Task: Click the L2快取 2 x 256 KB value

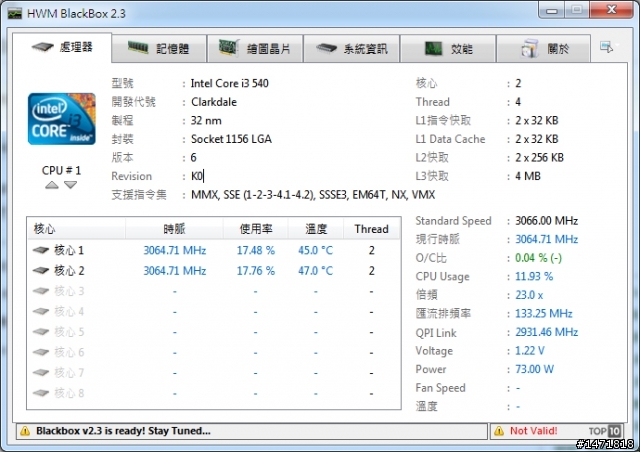Action: click(x=539, y=157)
